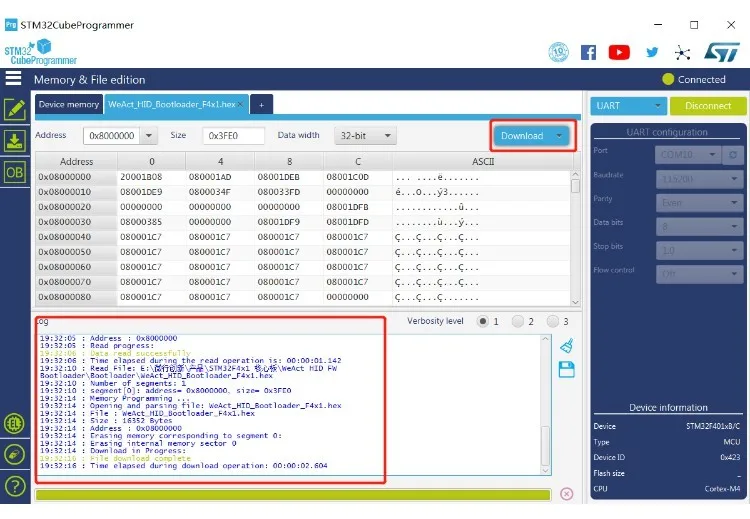Screen dimensions: 750x519
Task: Click the column C header
Action: point(358,162)
